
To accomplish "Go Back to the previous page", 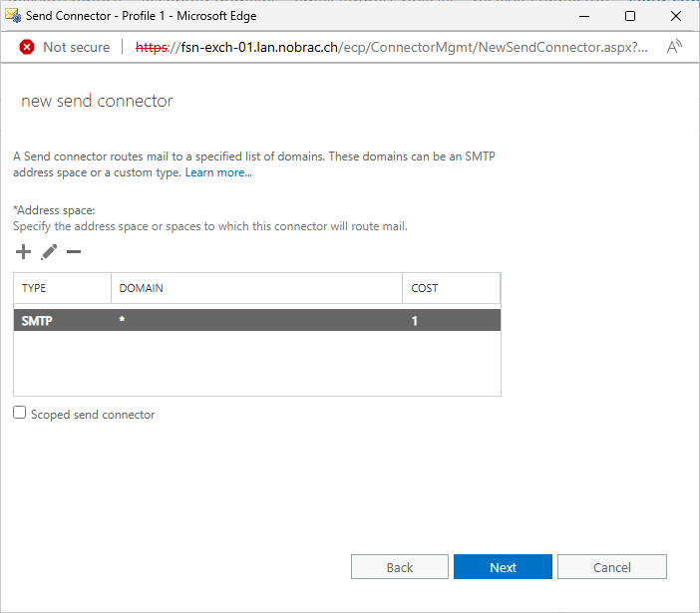I will (x=400, y=567).
